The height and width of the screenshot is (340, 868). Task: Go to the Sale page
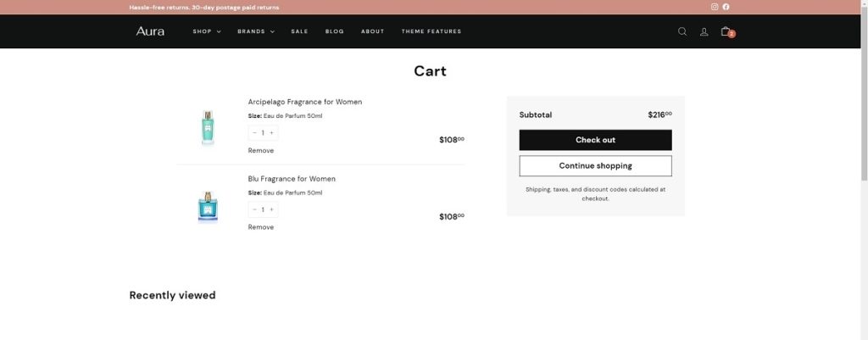[x=299, y=31]
